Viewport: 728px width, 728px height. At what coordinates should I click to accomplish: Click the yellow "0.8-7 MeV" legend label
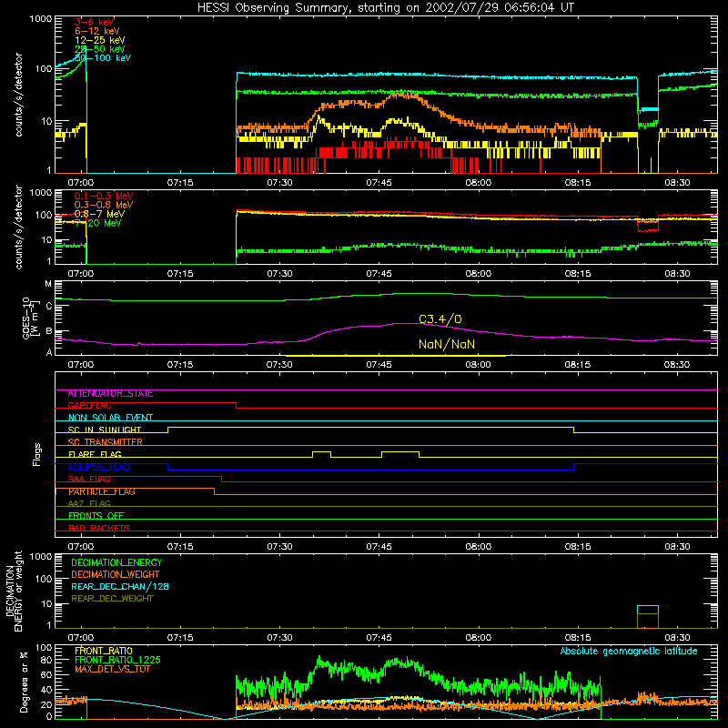pos(99,214)
